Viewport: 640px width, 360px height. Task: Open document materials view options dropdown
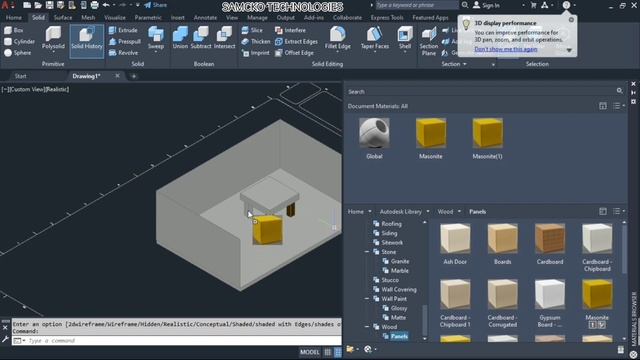pyautogui.click(x=619, y=106)
